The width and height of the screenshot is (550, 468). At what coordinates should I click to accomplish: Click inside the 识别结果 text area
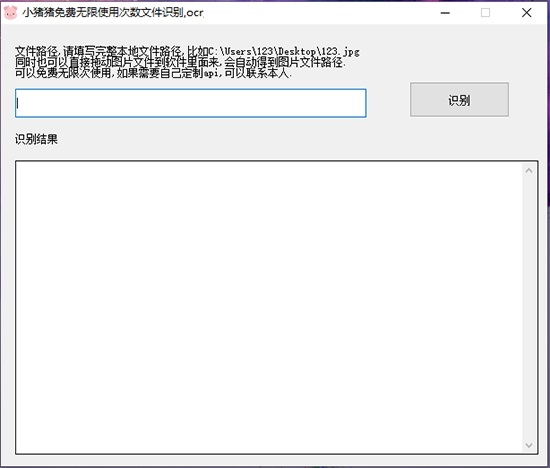pos(269,307)
